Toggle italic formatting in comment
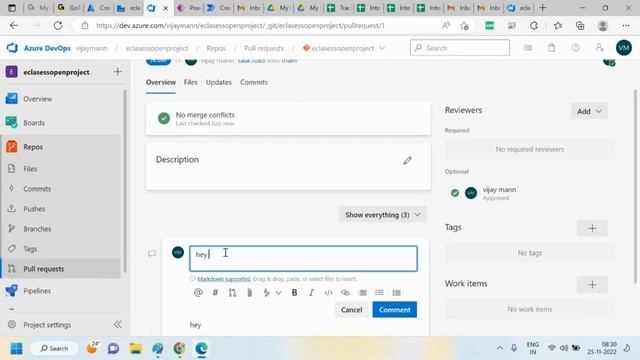 coord(311,292)
